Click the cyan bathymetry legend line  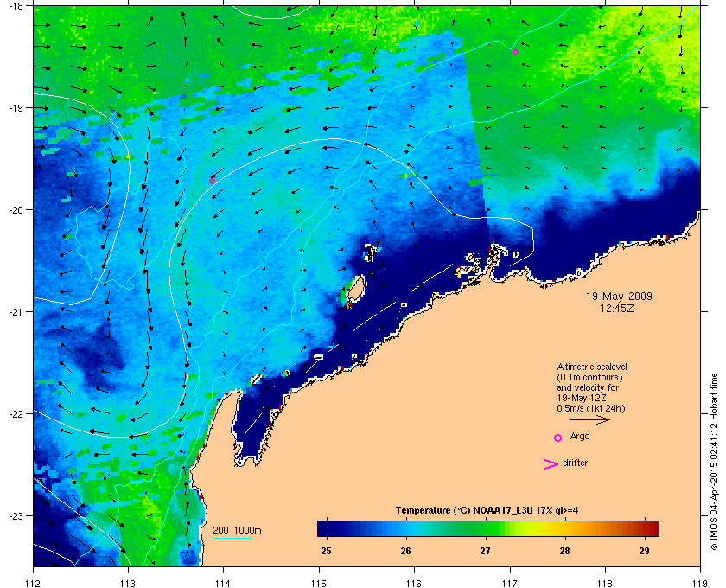[232, 539]
